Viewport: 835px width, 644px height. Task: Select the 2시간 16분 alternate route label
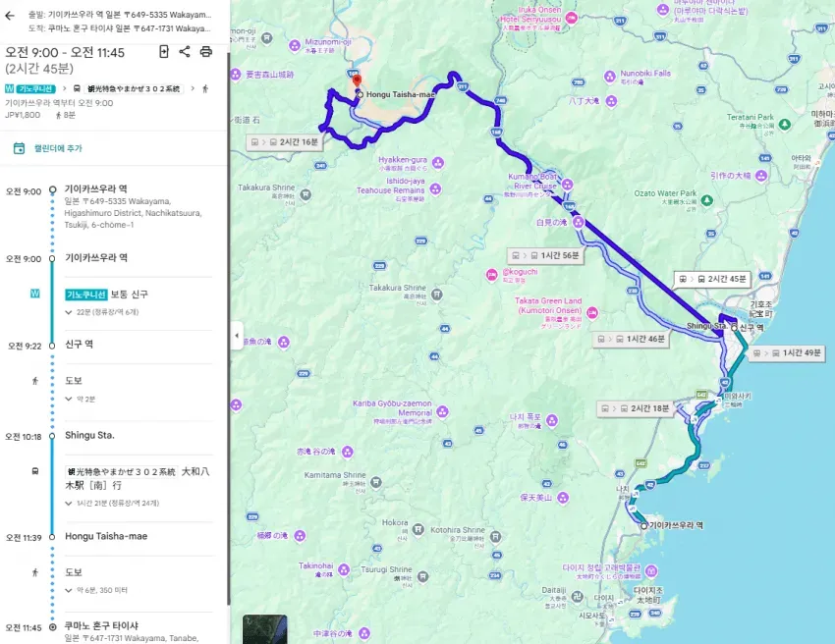coord(285,142)
